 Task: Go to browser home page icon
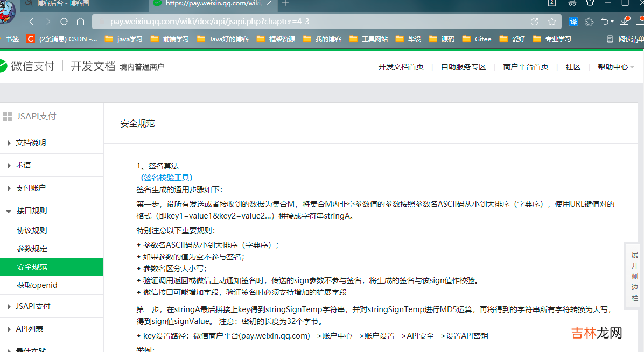pos(81,22)
